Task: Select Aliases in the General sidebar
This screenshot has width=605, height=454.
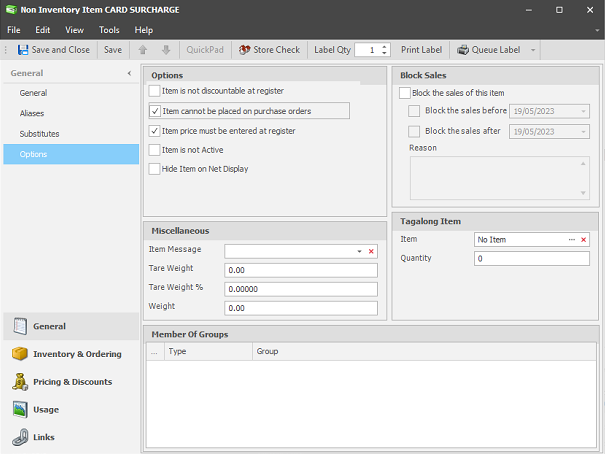Action: click(x=32, y=113)
